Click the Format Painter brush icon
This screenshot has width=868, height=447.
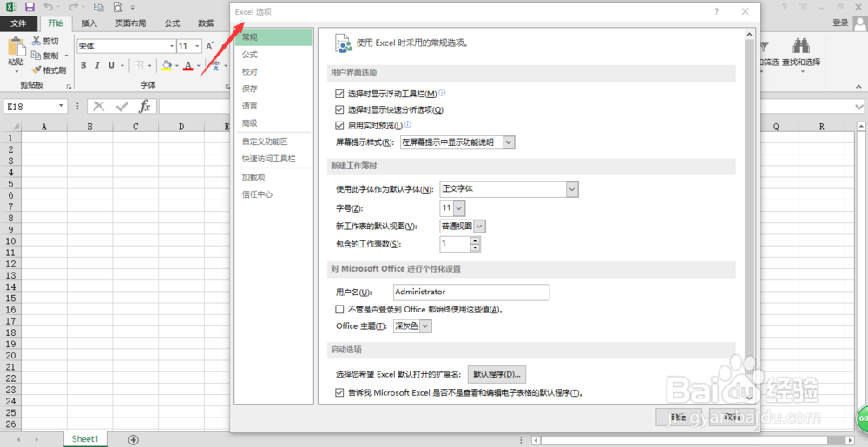click(36, 70)
